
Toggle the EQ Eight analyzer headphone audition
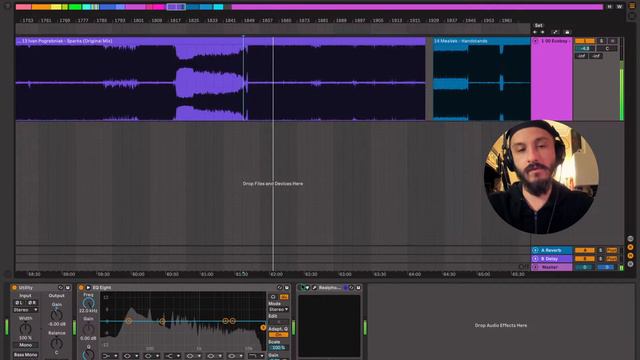click(273, 297)
